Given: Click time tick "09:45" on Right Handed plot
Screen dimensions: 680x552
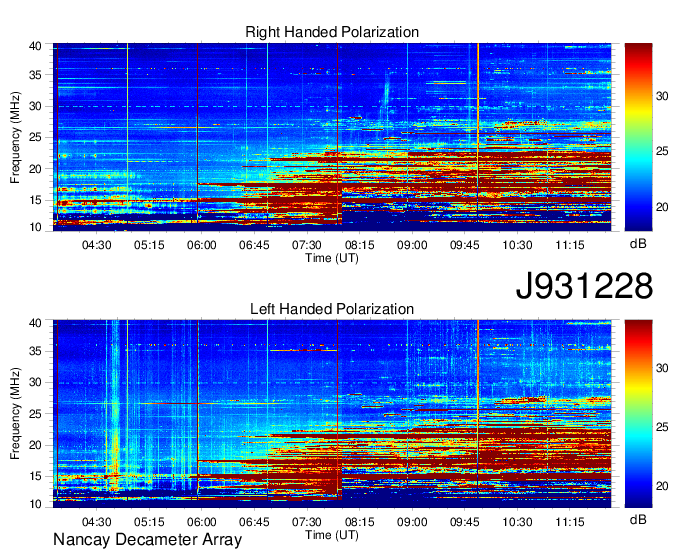Looking at the screenshot, I should 464,245.
